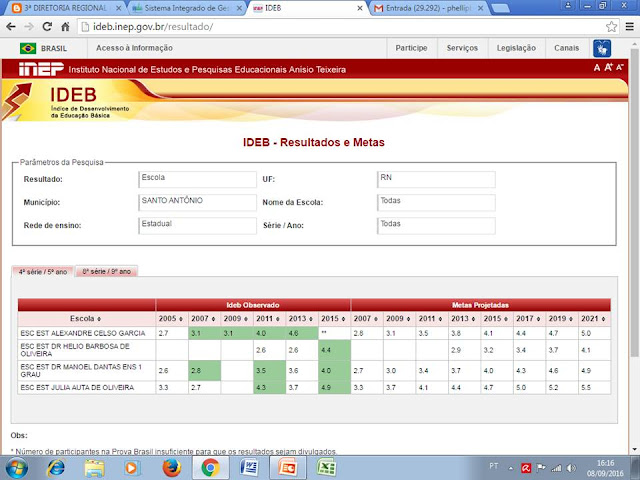The width and height of the screenshot is (640, 480).
Task: Open the blue accessibility sign-language icon
Action: point(602,49)
